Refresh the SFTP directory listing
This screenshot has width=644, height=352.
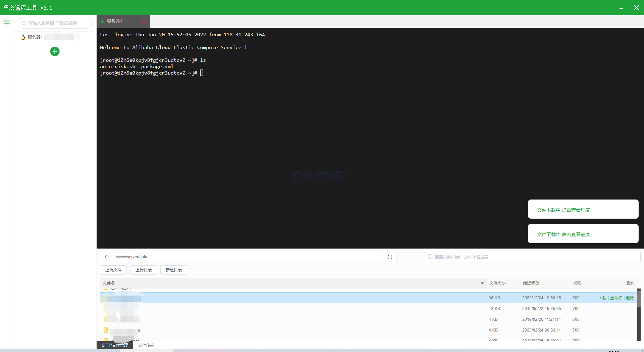click(390, 257)
